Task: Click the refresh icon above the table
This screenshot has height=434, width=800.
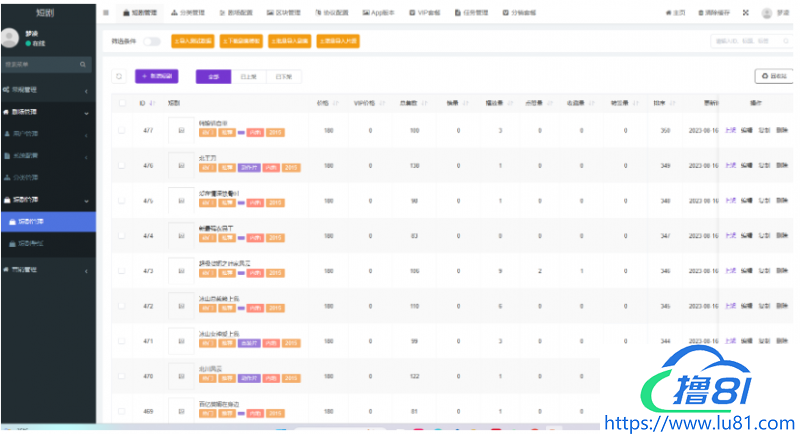Action: pyautogui.click(x=118, y=76)
